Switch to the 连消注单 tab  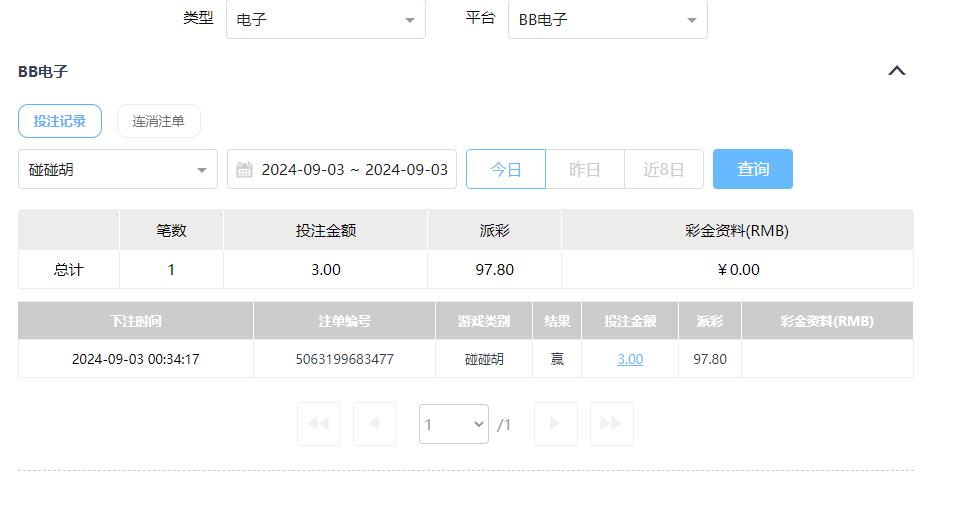click(x=159, y=121)
